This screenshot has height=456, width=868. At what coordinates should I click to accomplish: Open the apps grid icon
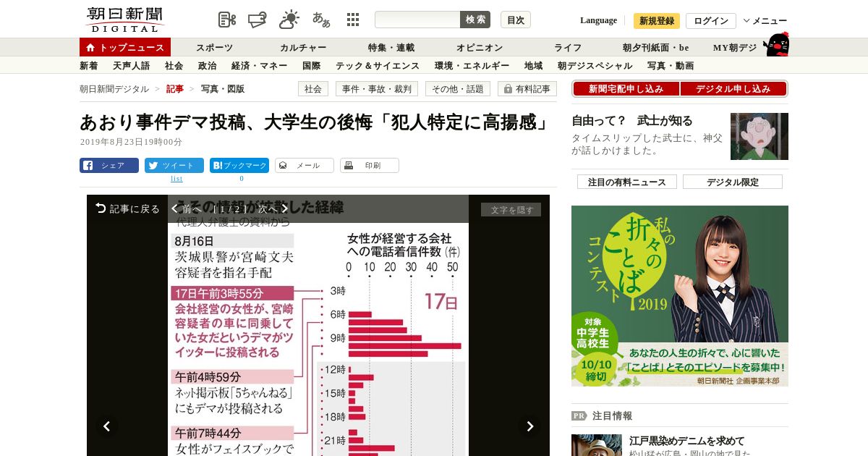click(353, 20)
